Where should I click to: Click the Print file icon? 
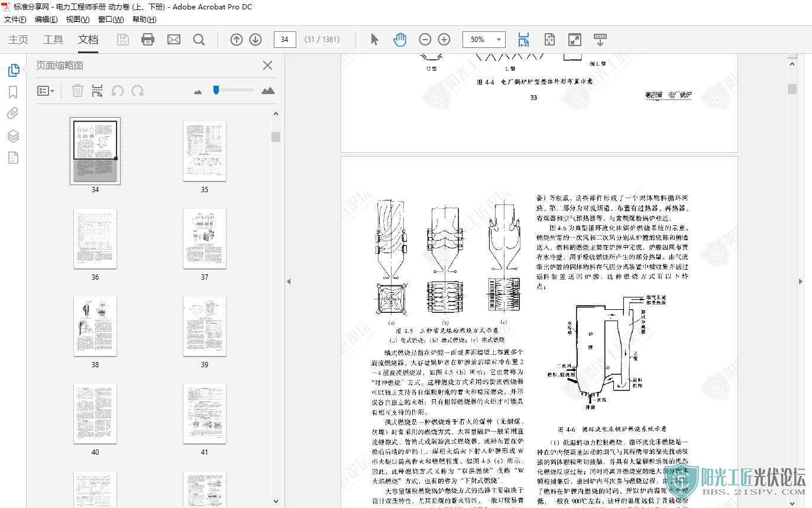pos(148,40)
